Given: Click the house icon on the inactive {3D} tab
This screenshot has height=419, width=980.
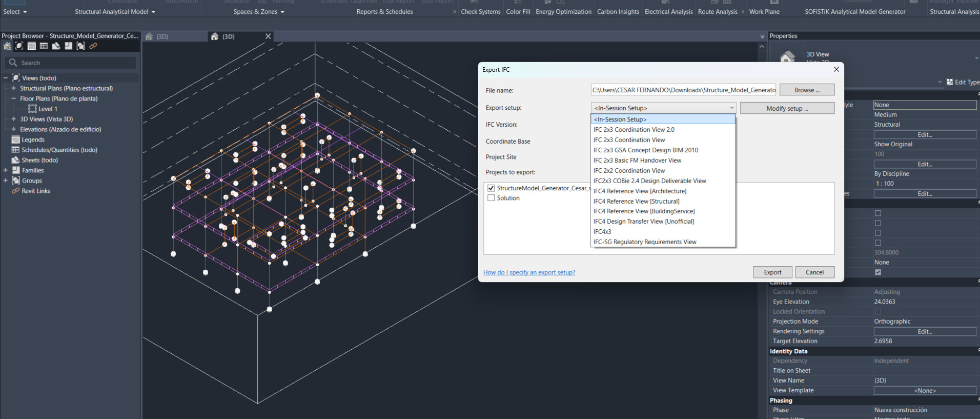Looking at the screenshot, I should 149,36.
